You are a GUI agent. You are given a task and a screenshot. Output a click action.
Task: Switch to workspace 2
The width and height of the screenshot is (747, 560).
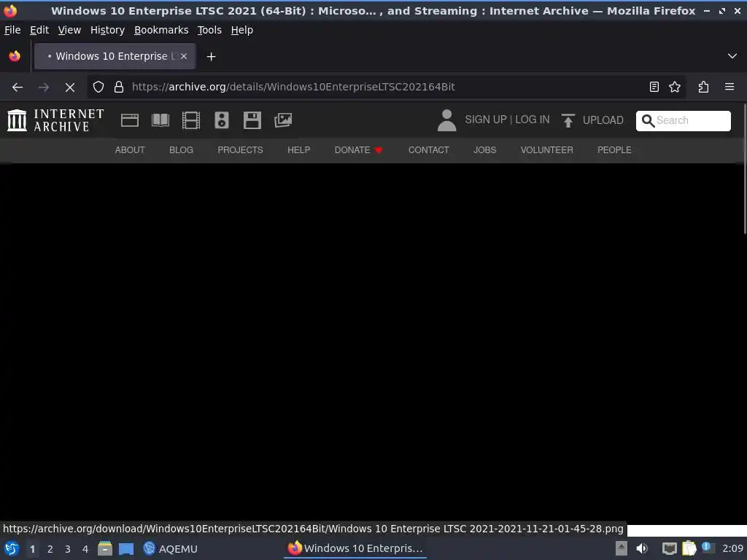50,549
